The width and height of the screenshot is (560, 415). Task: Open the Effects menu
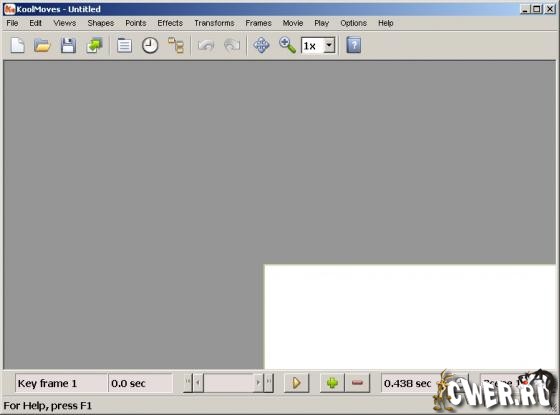[170, 23]
